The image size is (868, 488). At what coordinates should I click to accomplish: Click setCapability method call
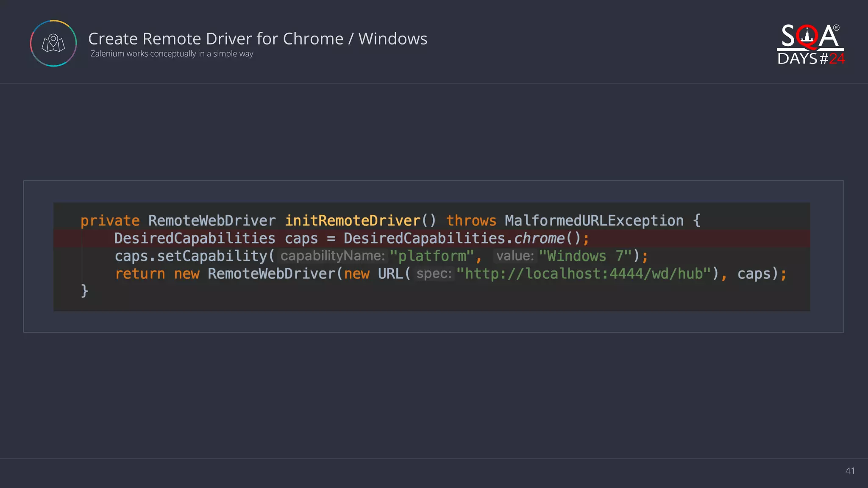pos(212,256)
